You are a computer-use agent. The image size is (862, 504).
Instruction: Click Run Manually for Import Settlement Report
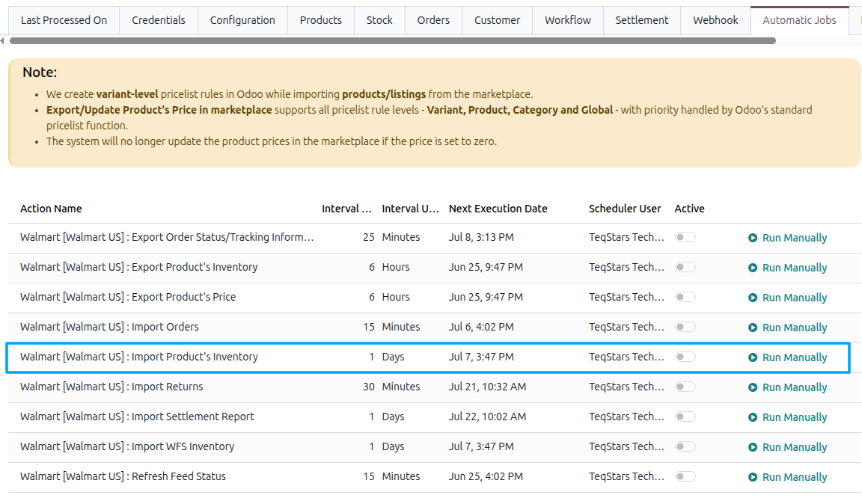[787, 417]
